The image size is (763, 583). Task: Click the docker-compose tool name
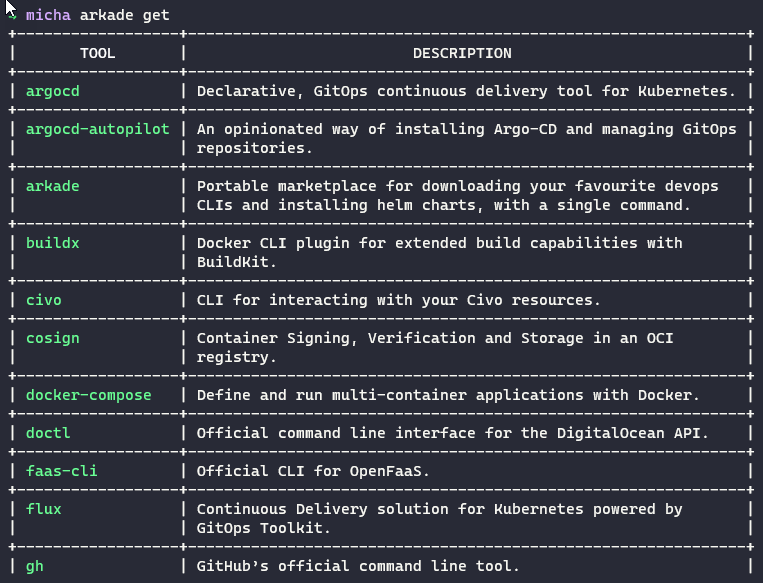click(88, 395)
